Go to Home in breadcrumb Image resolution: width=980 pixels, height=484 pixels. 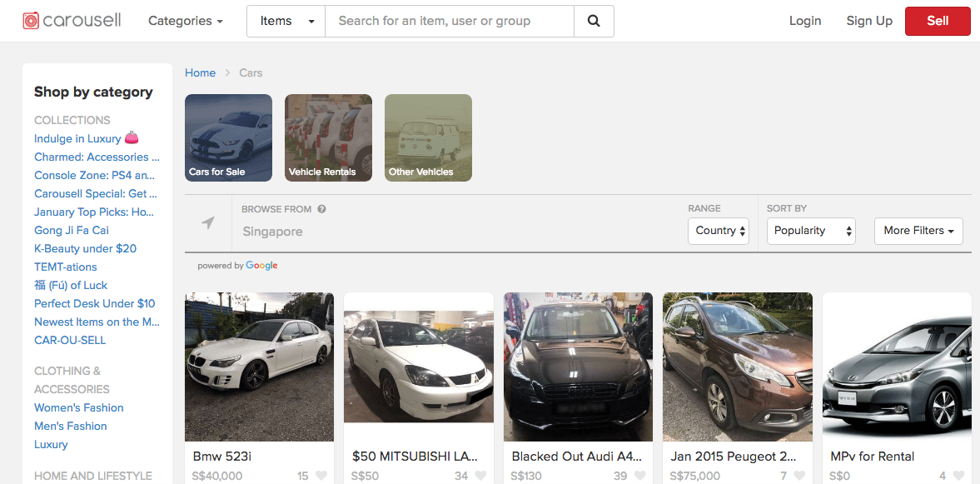pos(200,73)
